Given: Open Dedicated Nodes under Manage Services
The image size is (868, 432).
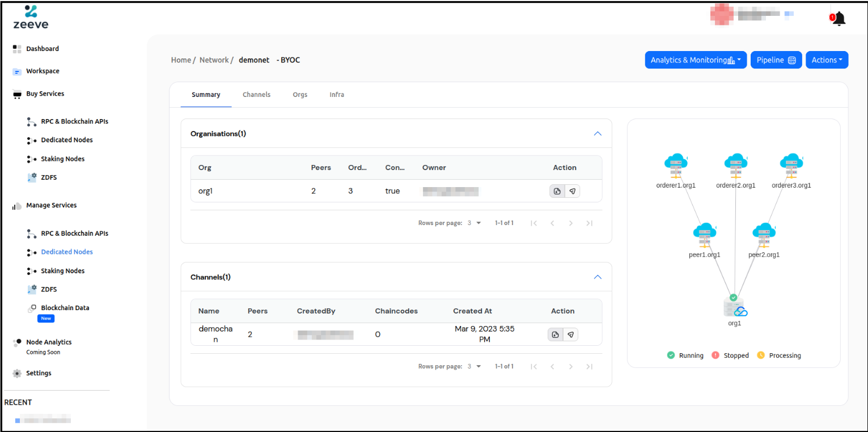Looking at the screenshot, I should coord(67,252).
